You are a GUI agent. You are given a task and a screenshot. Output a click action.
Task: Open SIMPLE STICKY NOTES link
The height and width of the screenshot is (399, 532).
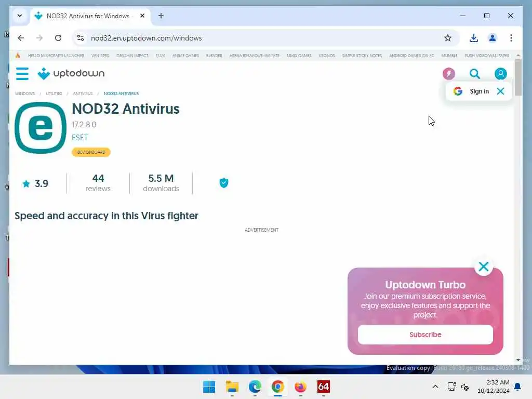(x=362, y=56)
